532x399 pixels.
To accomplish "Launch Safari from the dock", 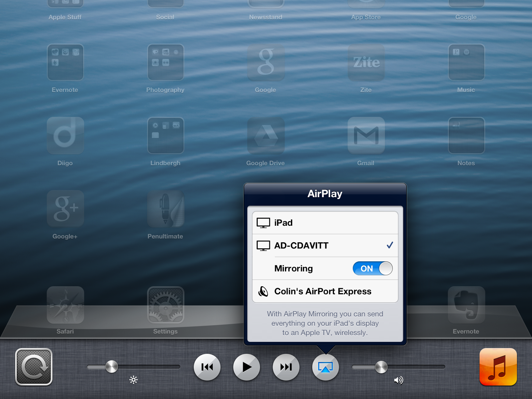I will tap(65, 305).
